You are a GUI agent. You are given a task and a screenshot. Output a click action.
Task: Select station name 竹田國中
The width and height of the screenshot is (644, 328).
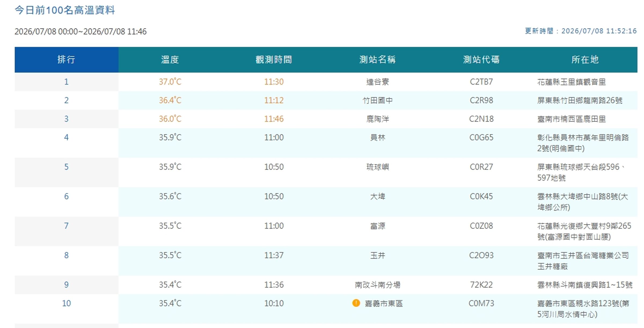[378, 100]
